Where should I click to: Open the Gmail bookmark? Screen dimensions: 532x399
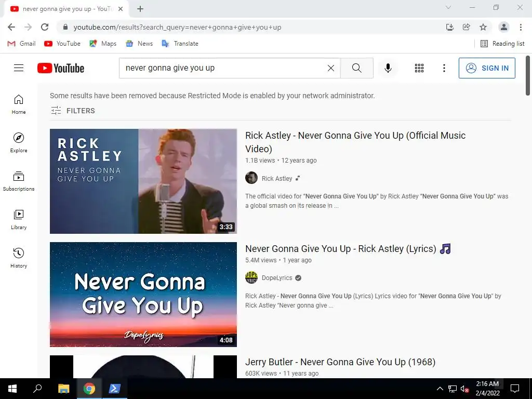pyautogui.click(x=21, y=44)
